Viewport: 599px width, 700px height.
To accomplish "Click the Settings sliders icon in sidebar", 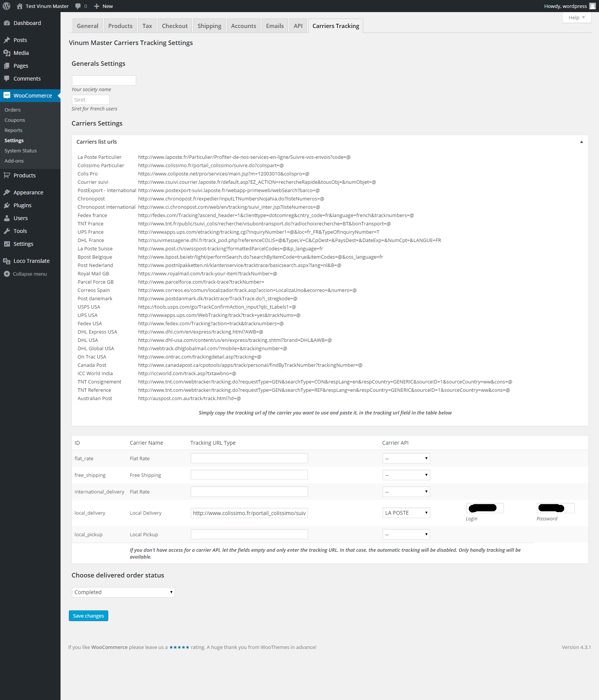I will [7, 244].
